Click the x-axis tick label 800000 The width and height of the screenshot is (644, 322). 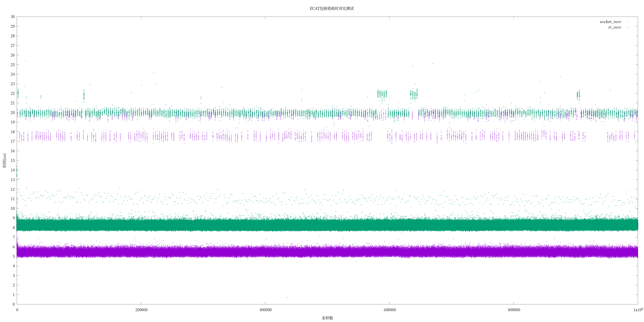pos(514,310)
